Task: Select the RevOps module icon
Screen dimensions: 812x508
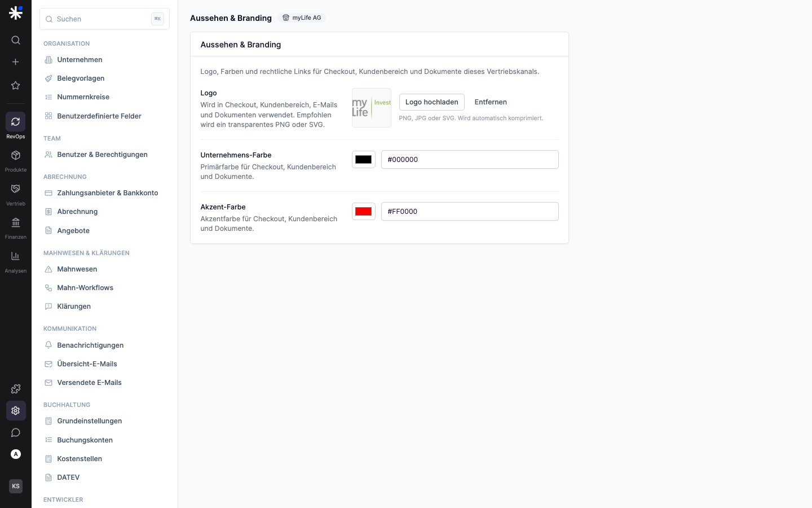Action: tap(16, 122)
